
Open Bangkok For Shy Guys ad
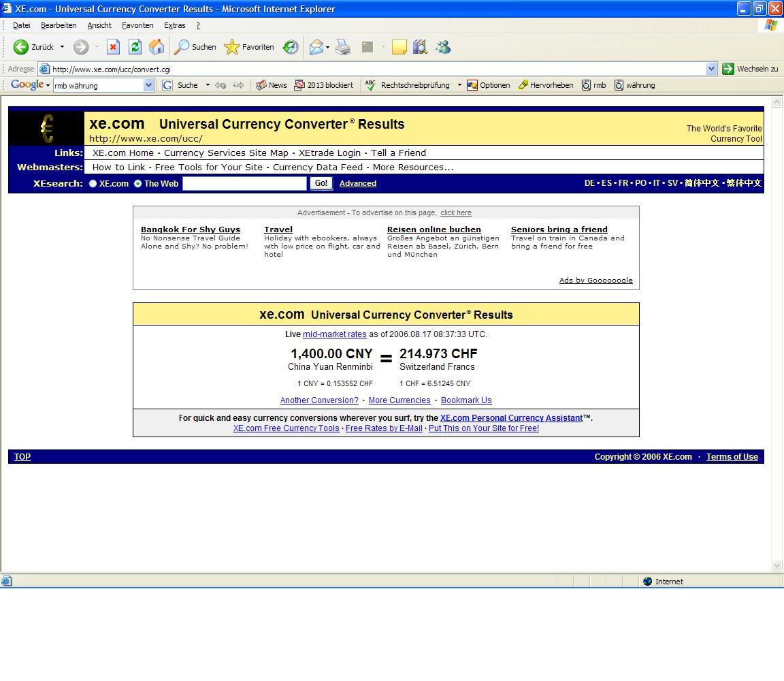click(x=191, y=229)
